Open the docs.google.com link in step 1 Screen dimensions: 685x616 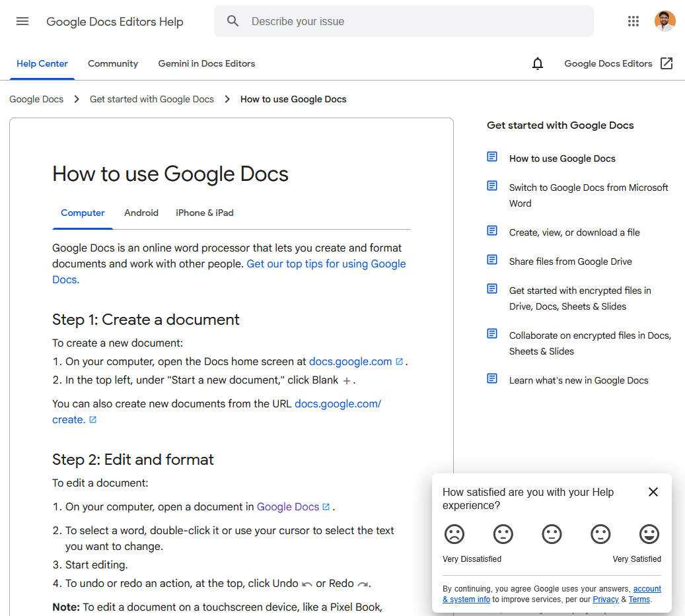[x=350, y=362]
